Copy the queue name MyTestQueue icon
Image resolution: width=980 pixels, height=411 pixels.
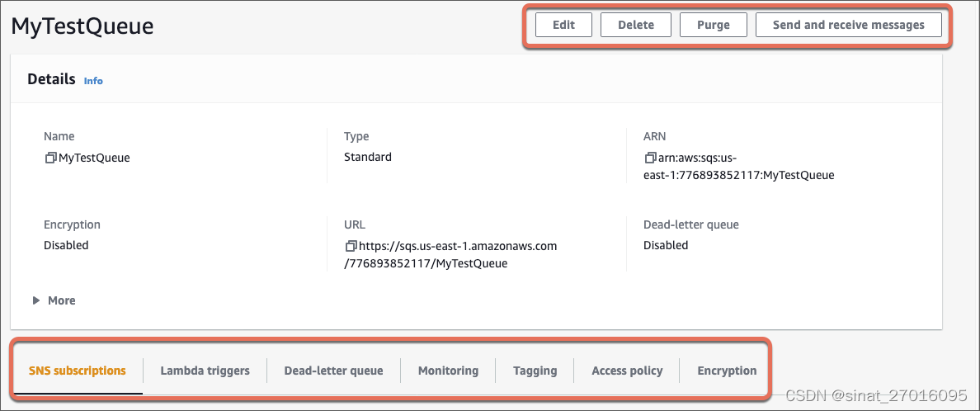pyautogui.click(x=50, y=158)
